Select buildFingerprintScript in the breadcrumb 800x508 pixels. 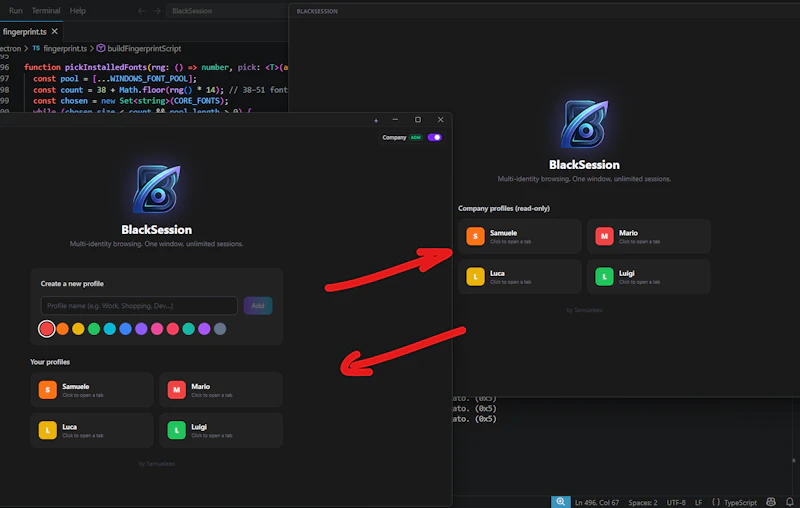pos(144,48)
